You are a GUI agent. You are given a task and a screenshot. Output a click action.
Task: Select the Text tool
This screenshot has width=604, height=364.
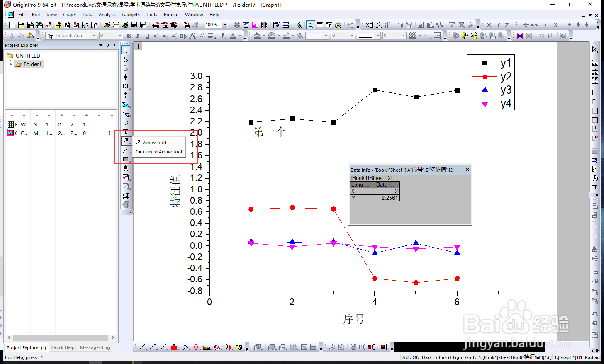126,132
